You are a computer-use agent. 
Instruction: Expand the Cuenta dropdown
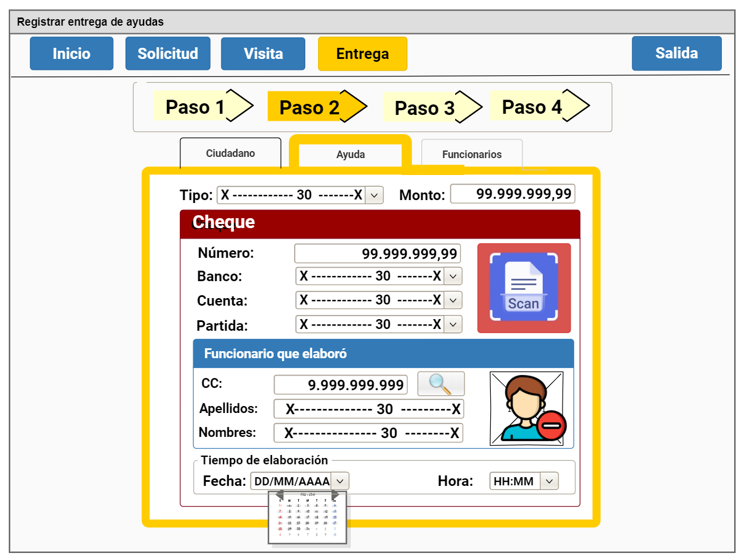453,300
